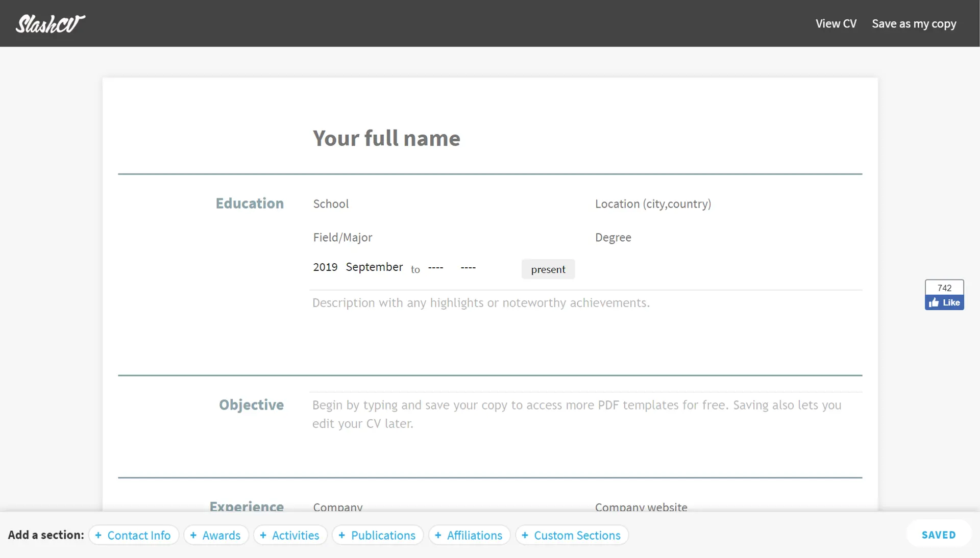This screenshot has height=558, width=980.
Task: Click the School input field
Action: tap(331, 204)
